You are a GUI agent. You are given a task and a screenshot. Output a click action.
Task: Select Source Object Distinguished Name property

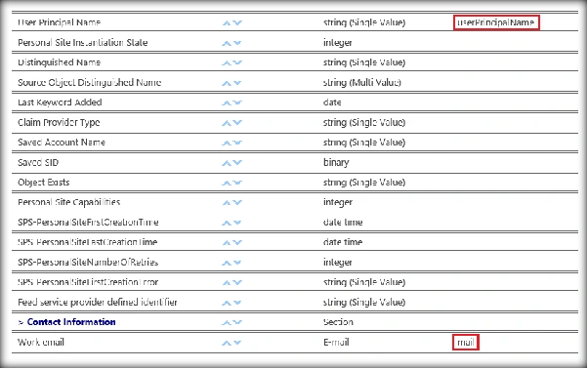(x=89, y=82)
